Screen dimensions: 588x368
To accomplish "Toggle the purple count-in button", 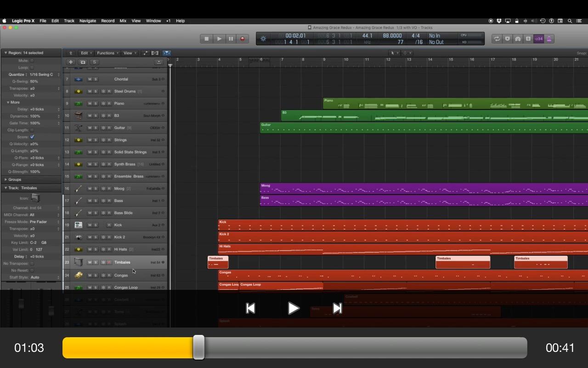I will (538, 39).
